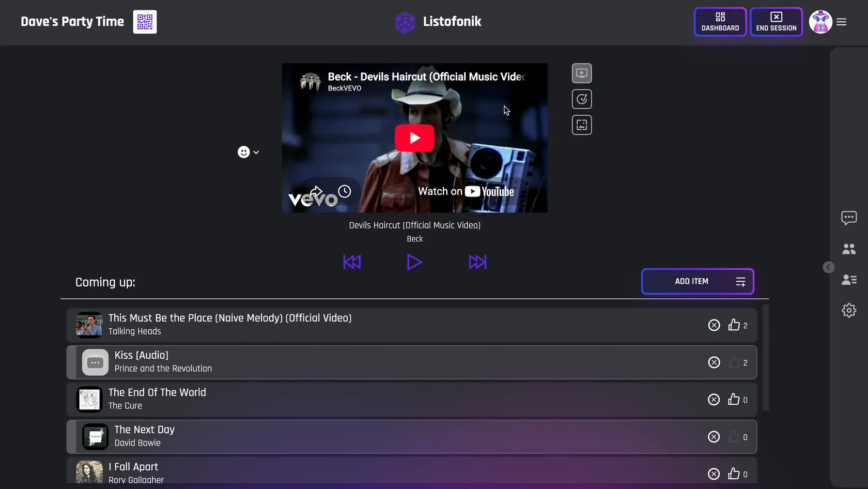
Task: Open the Beck Devils Haircut video title link
Action: [x=426, y=77]
